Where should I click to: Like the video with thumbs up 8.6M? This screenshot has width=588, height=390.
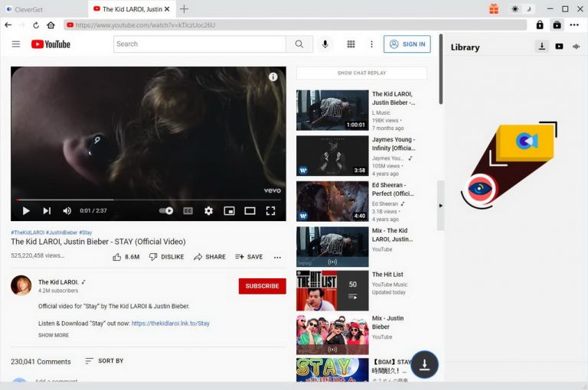point(126,257)
